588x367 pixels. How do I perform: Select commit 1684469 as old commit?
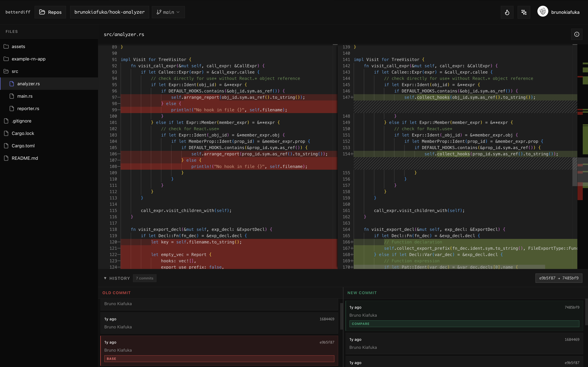(x=219, y=323)
